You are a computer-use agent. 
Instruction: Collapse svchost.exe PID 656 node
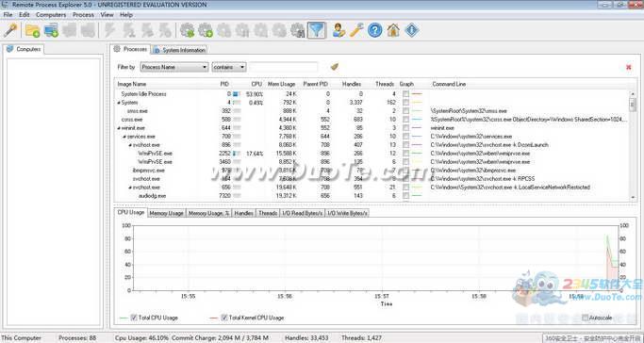[x=130, y=188]
